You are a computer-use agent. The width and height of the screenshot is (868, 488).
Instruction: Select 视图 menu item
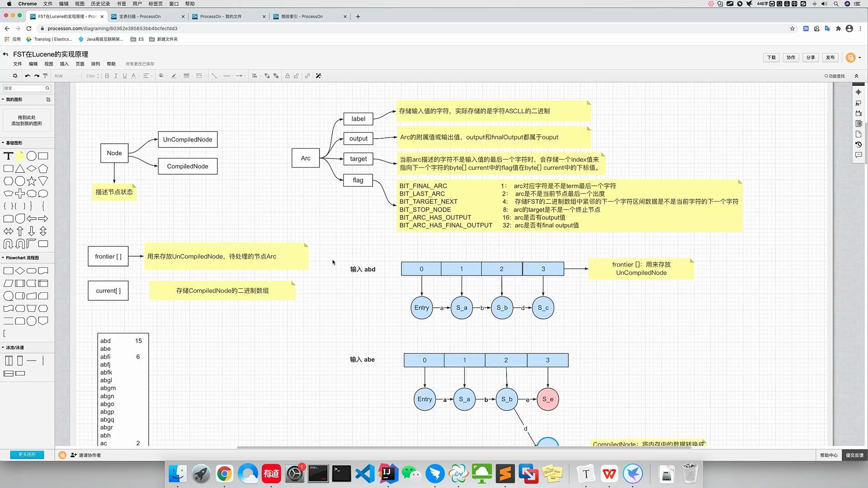click(x=49, y=64)
